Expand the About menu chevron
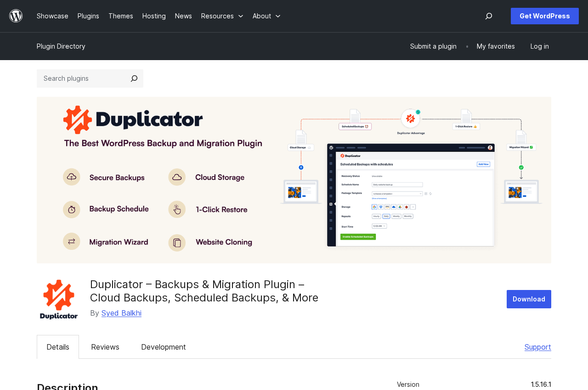This screenshot has height=390, width=588. [x=278, y=16]
